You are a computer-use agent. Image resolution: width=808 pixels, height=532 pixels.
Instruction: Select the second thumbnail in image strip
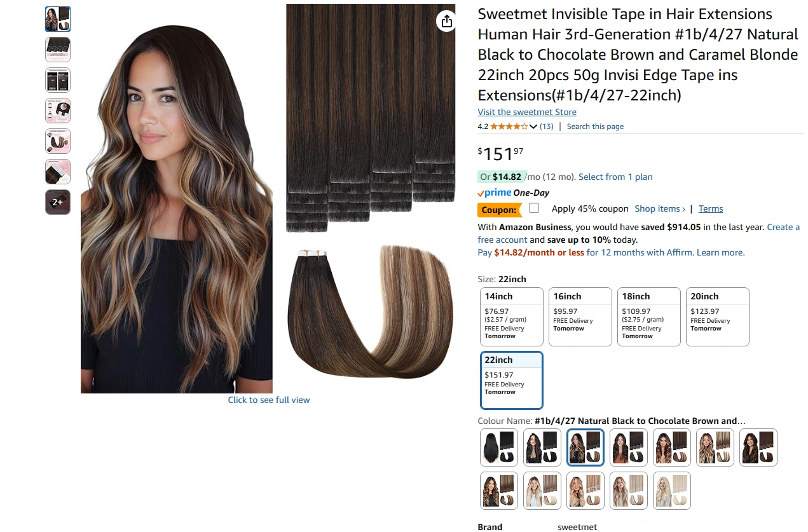[57, 50]
